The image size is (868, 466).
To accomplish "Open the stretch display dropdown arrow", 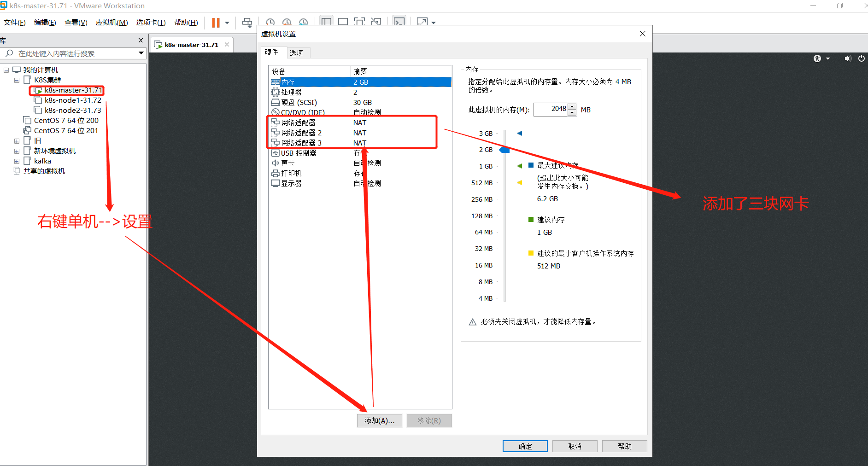I will pos(434,23).
